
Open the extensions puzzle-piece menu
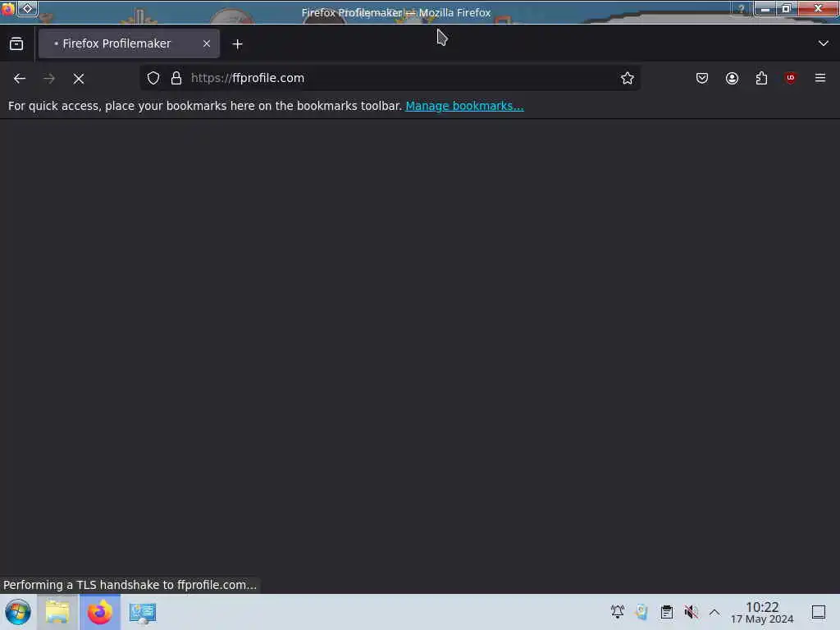pyautogui.click(x=761, y=78)
